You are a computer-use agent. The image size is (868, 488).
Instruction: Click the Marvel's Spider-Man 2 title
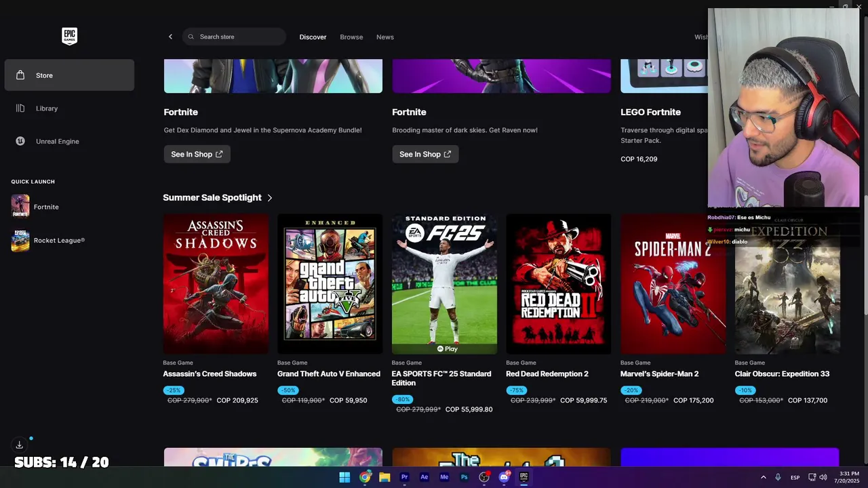coord(659,374)
